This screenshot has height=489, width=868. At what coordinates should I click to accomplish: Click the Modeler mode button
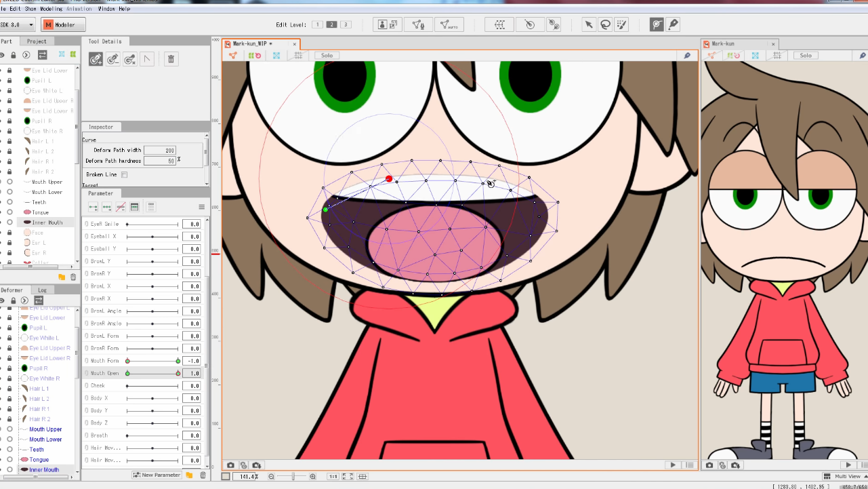(x=63, y=24)
